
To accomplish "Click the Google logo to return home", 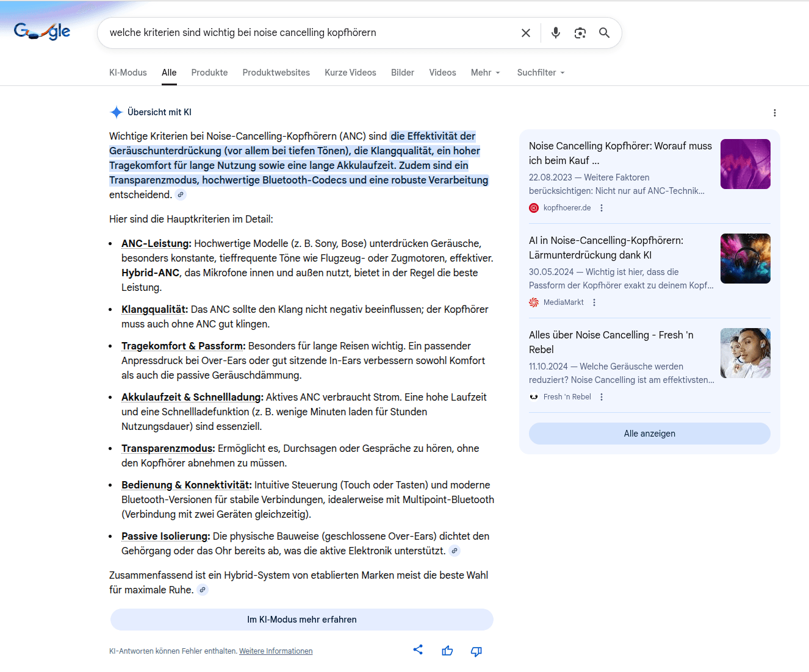I will [41, 31].
